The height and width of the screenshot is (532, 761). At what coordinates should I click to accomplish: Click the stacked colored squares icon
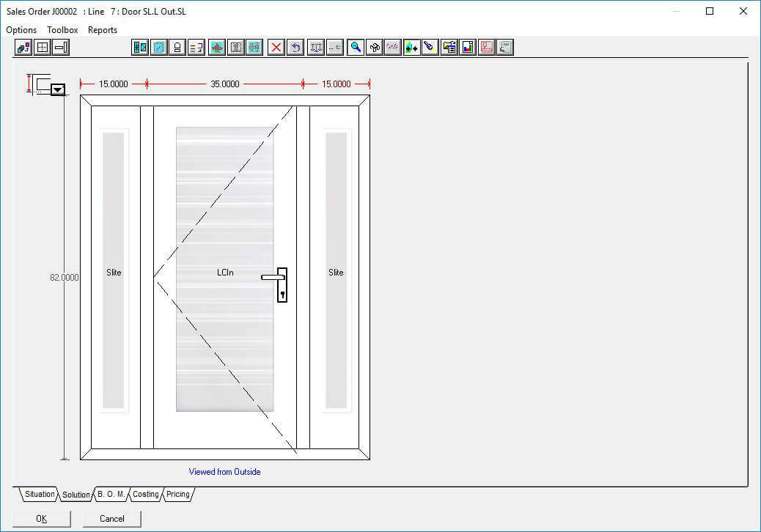coord(23,48)
